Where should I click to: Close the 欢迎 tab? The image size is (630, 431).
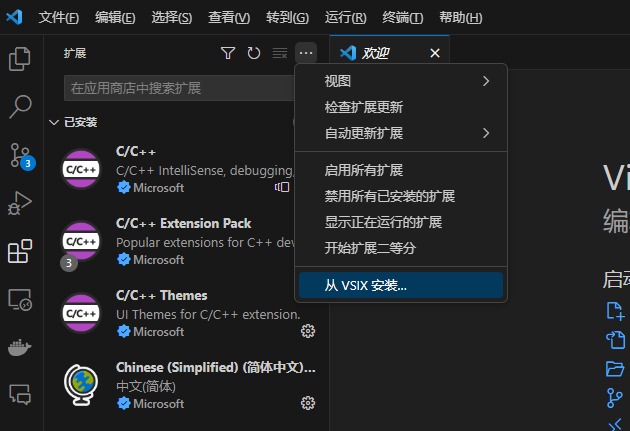tap(434, 53)
